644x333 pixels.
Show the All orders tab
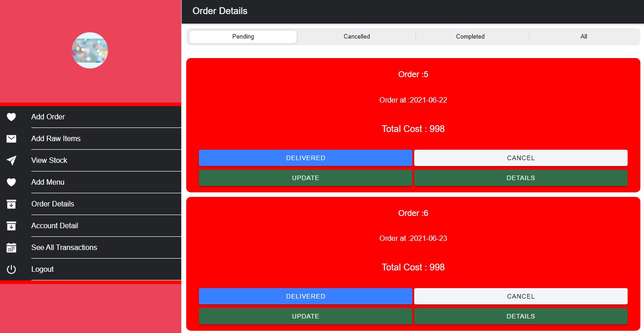[584, 37]
